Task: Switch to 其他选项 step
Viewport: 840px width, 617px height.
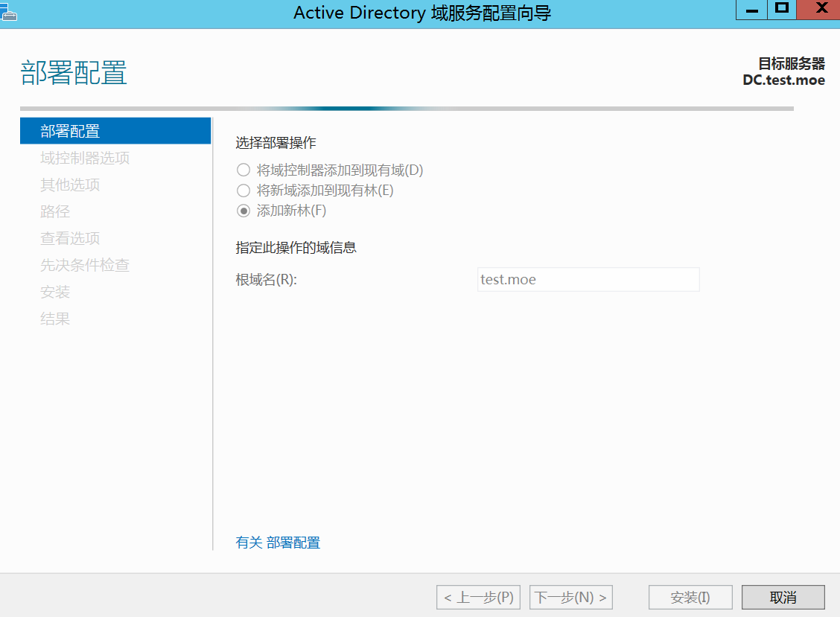Action: pos(70,185)
